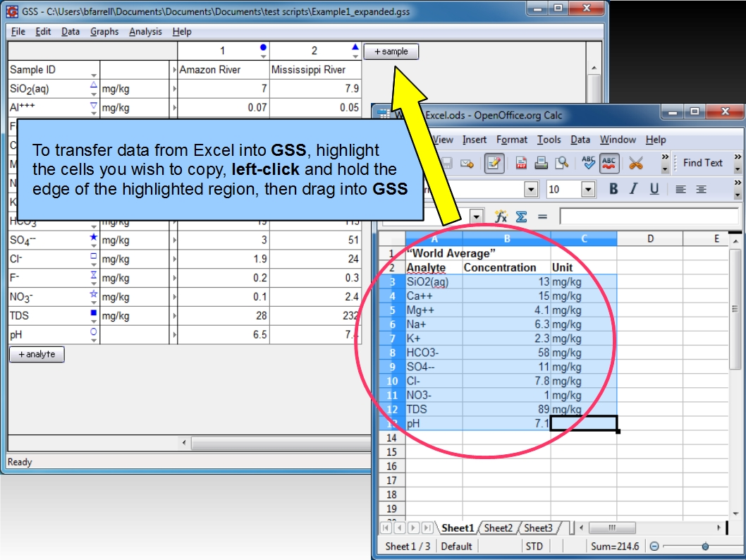Click the blue triangle marker for sample 2
Viewport: 746px width, 560px height.
(355, 47)
